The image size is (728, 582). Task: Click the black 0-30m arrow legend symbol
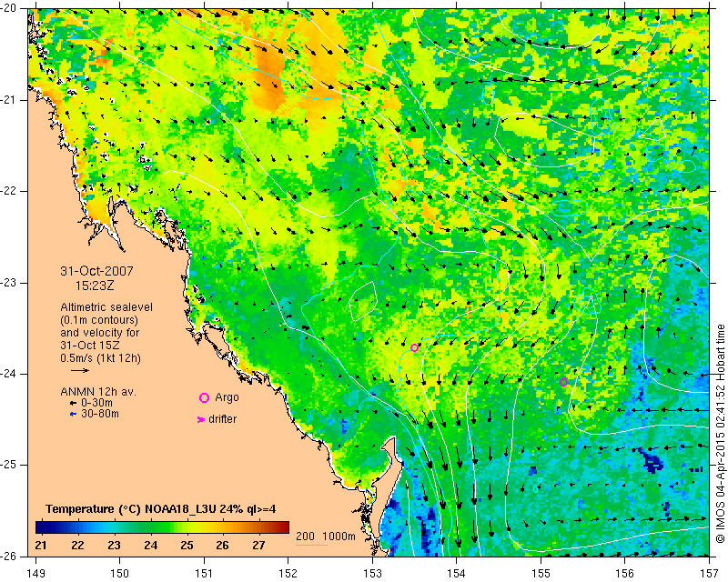(x=73, y=404)
